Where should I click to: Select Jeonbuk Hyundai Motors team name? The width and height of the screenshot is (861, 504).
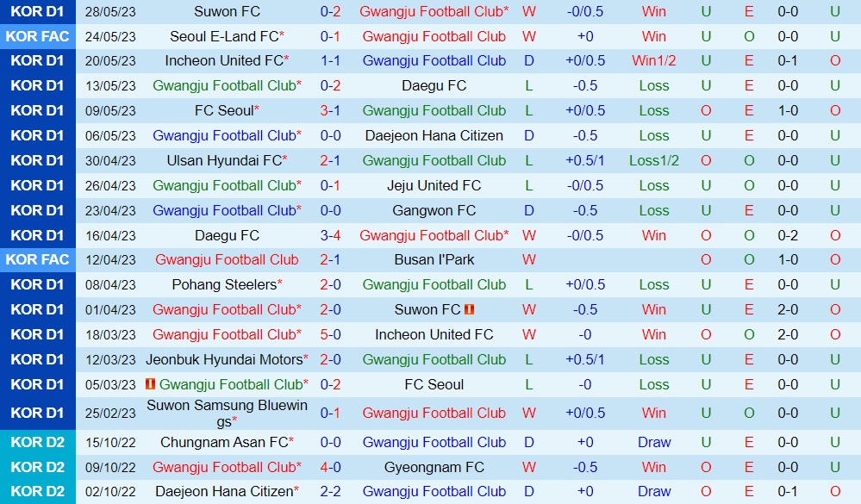tap(224, 359)
